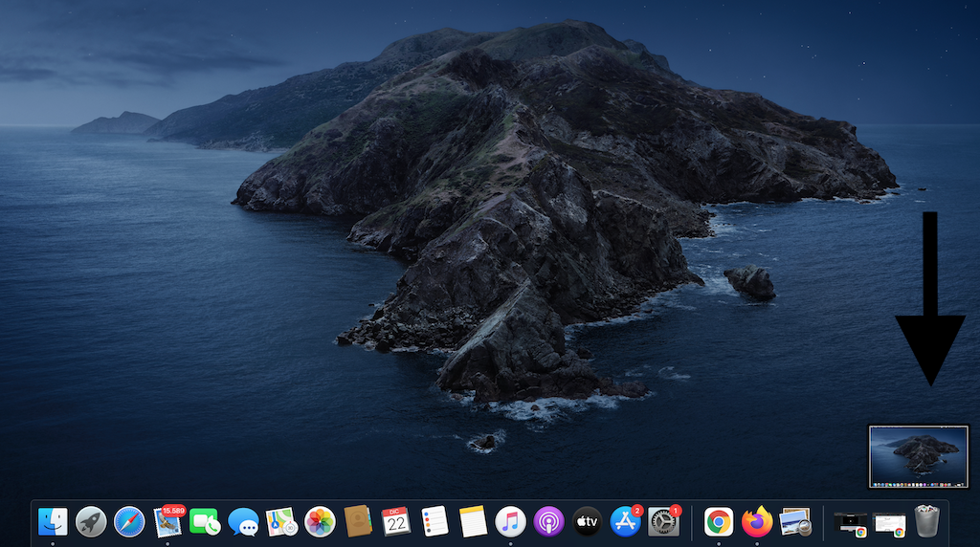Image resolution: width=980 pixels, height=547 pixels.
Task: Launch Launchpad rocket icon
Action: [x=91, y=521]
